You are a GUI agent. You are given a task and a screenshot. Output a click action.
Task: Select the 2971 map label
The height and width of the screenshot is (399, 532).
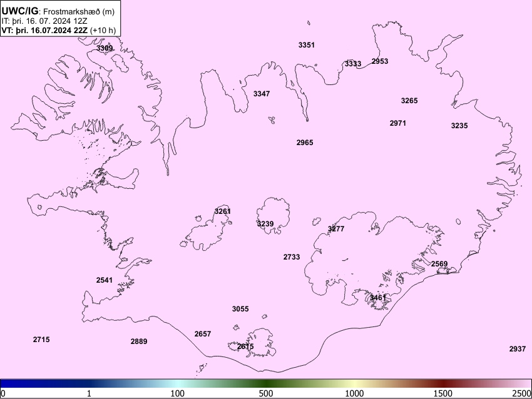(397, 123)
